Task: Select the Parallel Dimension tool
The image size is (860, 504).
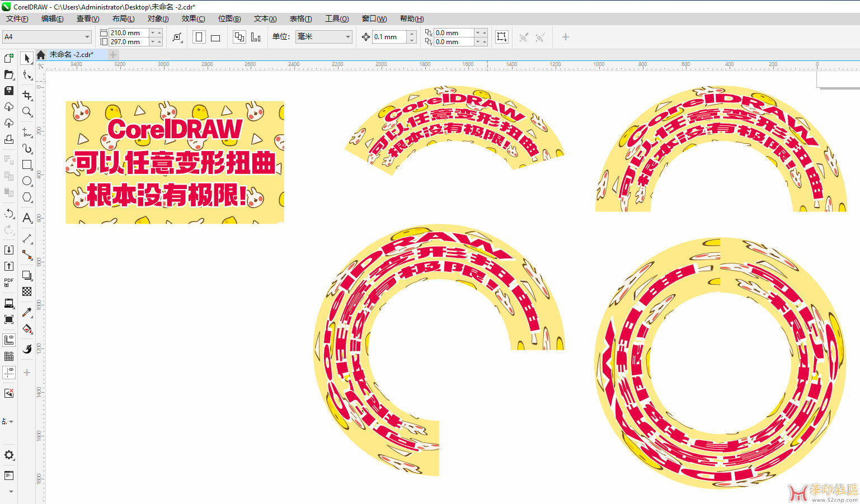Action: (x=27, y=238)
